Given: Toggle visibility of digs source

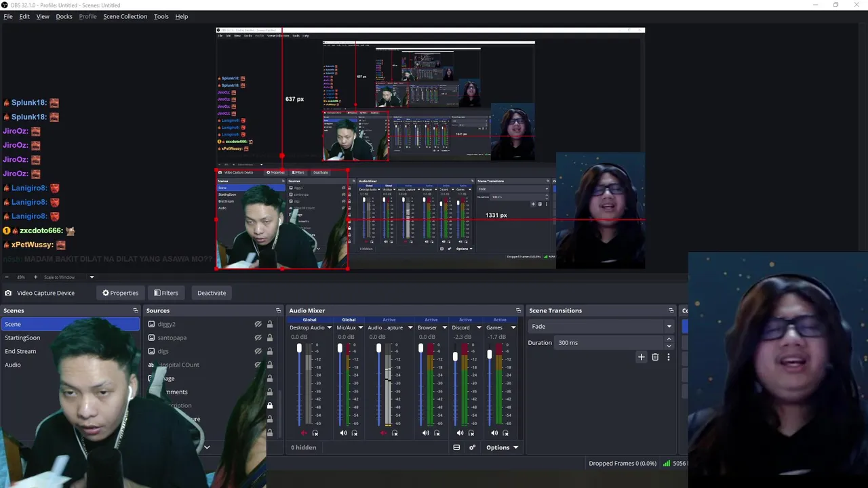Looking at the screenshot, I should click(x=258, y=351).
